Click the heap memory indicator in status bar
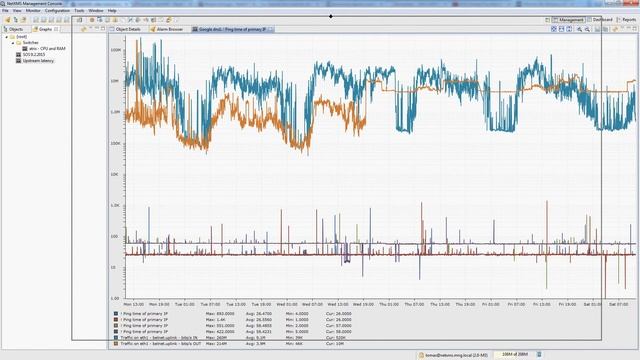The image size is (640, 360). tap(514, 355)
